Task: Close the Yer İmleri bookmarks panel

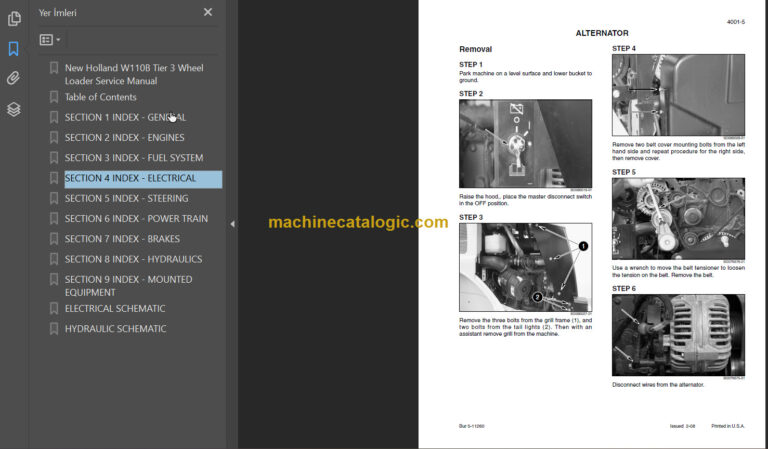Action: pyautogui.click(x=208, y=12)
